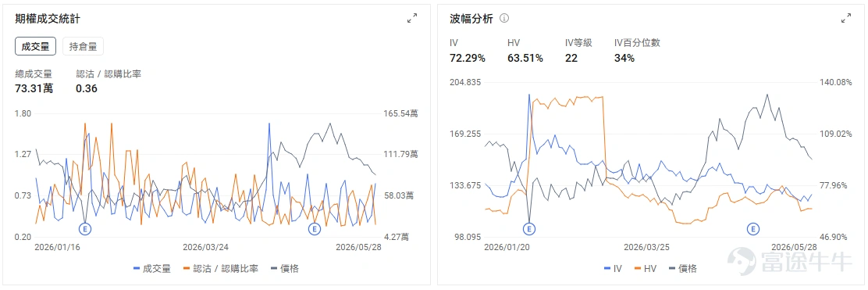Click the 169.255 price axis label

[466, 134]
